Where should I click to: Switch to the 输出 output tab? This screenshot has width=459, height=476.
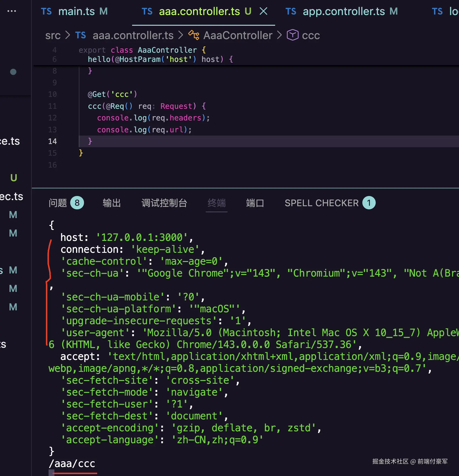click(x=112, y=203)
